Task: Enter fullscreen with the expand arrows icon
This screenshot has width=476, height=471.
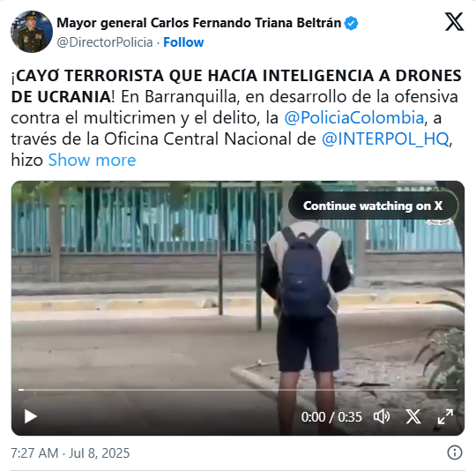Action: (445, 416)
